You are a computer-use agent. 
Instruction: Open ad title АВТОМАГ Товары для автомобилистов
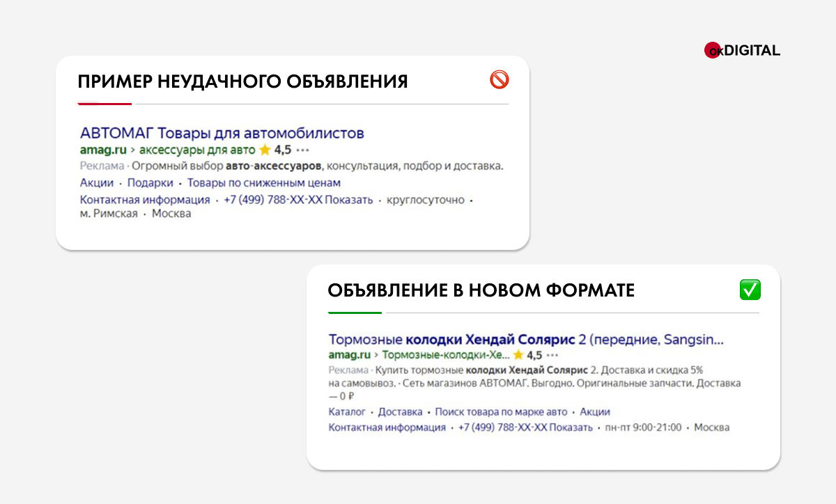pyautogui.click(x=222, y=133)
